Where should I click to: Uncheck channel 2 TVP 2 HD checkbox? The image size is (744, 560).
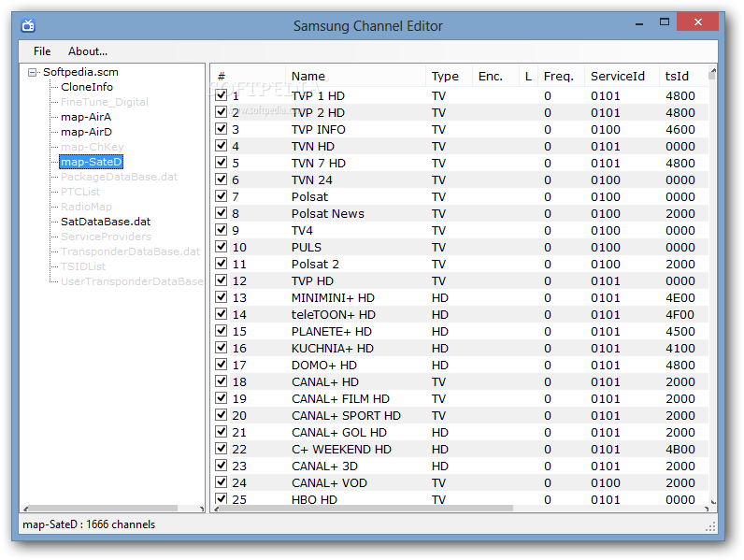pos(222,112)
